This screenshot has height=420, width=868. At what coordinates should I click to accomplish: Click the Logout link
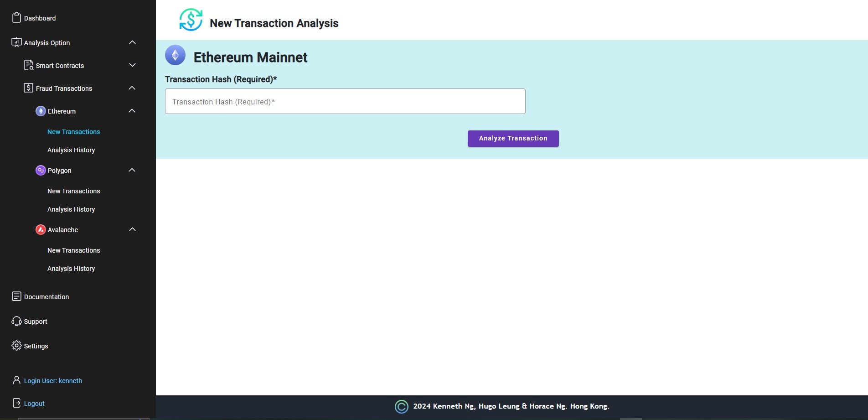click(x=34, y=404)
